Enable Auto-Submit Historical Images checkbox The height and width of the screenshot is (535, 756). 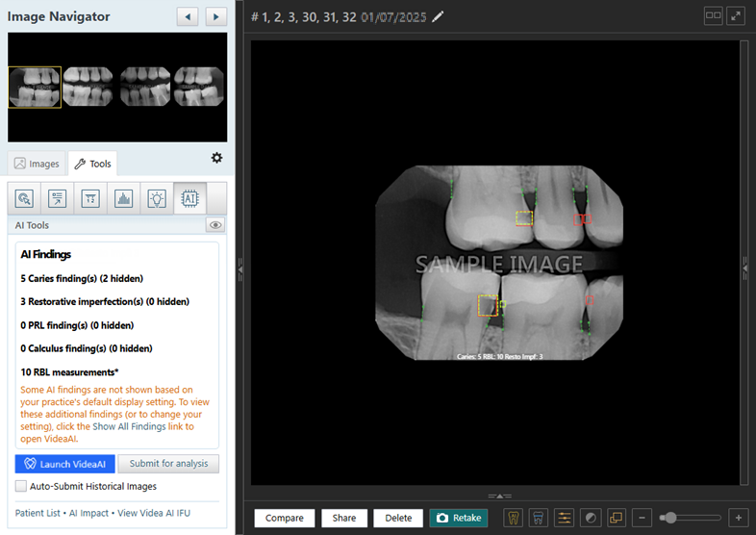(x=21, y=487)
